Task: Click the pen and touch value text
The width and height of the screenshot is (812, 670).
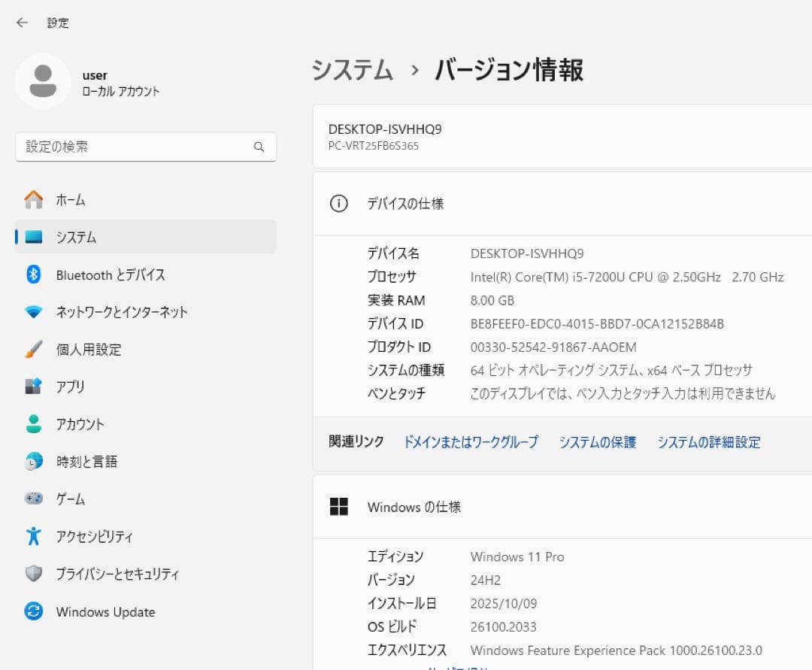Action: [x=623, y=393]
